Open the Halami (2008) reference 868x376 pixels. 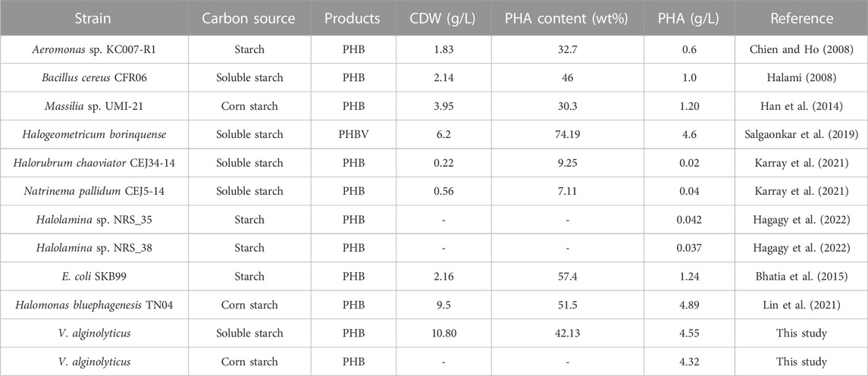click(801, 77)
